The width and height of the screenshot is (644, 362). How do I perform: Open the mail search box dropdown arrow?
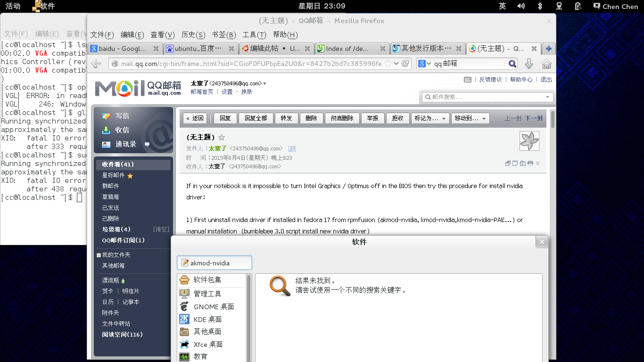[x=547, y=97]
